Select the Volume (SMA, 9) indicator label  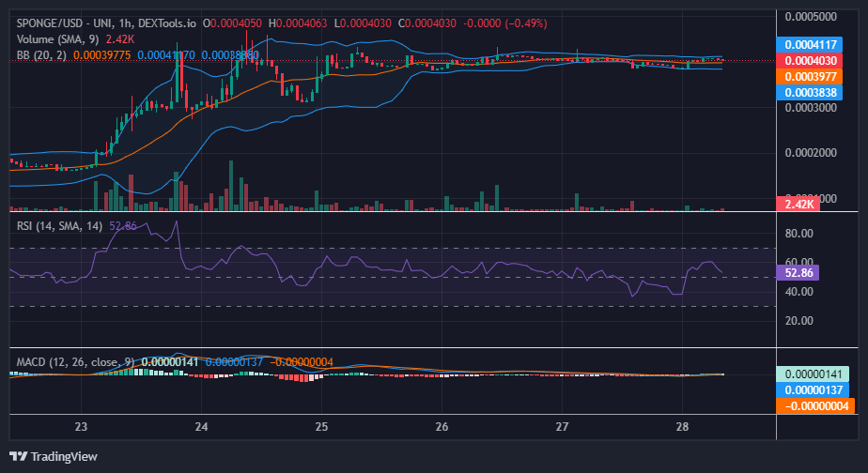pyautogui.click(x=58, y=39)
